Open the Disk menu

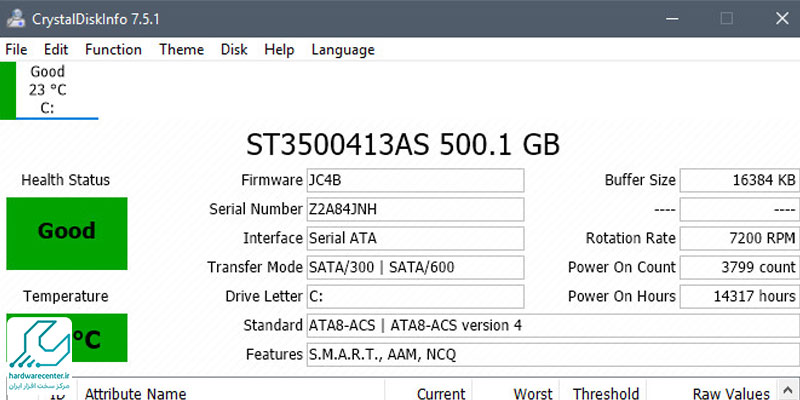pos(234,49)
